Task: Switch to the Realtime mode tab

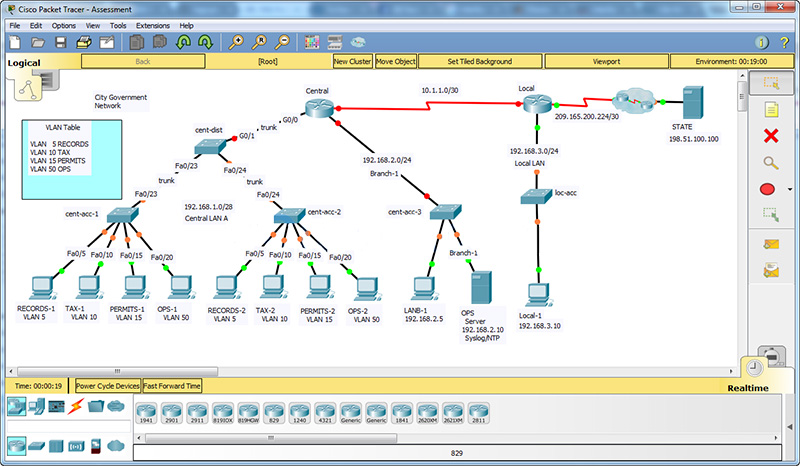Action: (748, 388)
